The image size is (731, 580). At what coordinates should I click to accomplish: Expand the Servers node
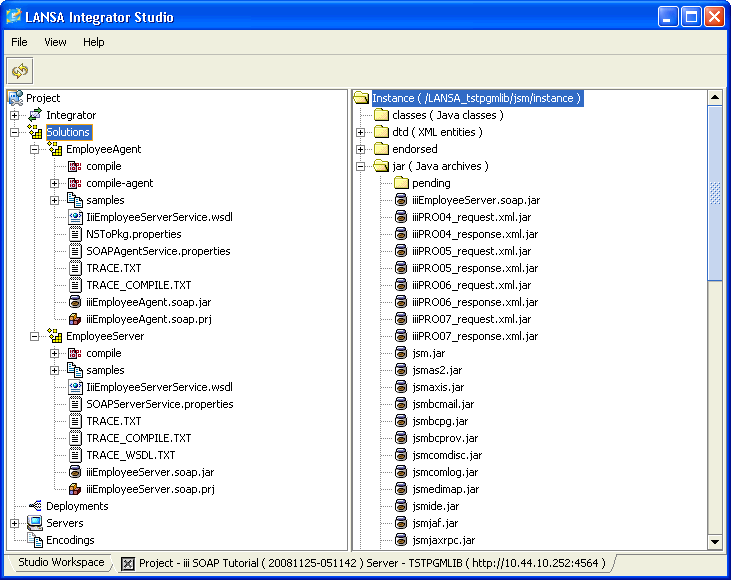pos(14,523)
